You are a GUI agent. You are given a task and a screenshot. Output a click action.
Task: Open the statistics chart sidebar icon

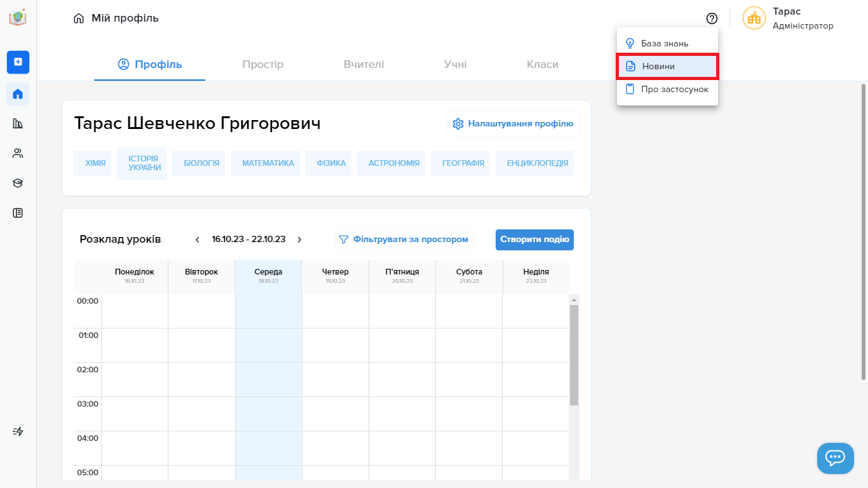pos(18,123)
